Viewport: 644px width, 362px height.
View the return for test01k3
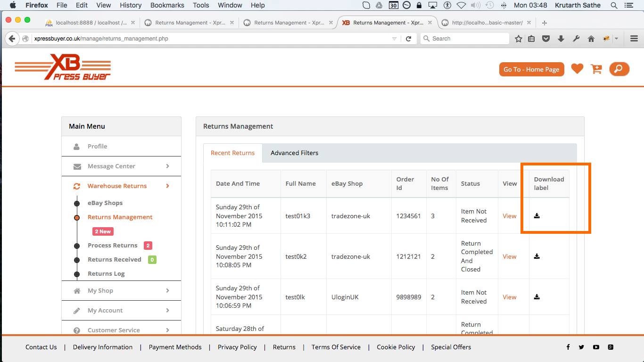pos(509,216)
